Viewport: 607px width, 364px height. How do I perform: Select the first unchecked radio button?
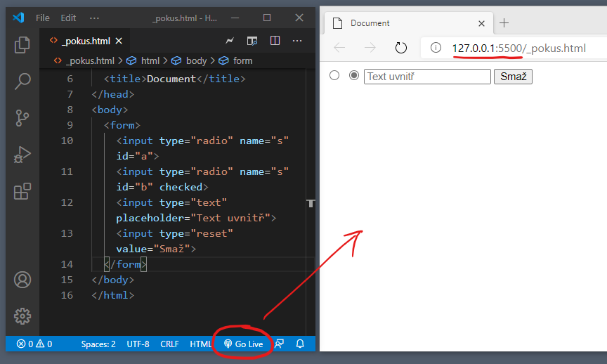click(334, 75)
